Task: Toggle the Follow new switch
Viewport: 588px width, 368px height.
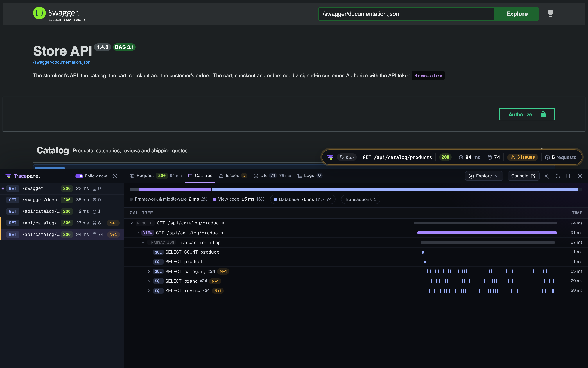Action: click(x=79, y=176)
